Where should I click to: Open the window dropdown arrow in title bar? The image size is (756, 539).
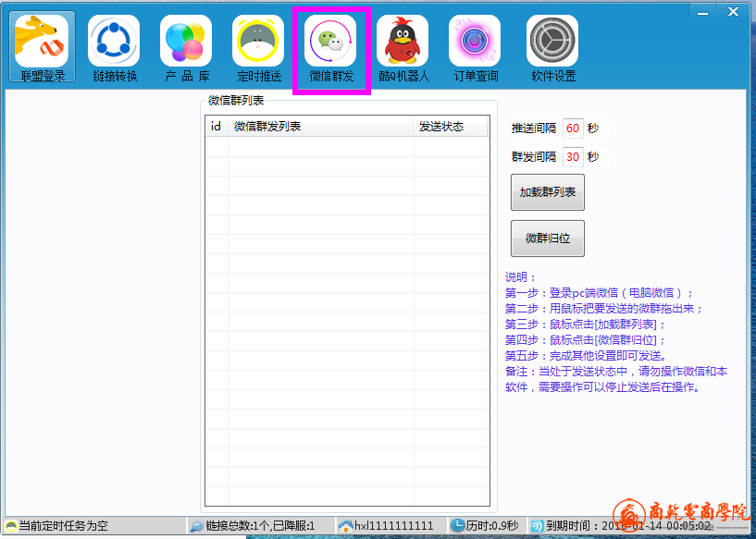(x=700, y=11)
